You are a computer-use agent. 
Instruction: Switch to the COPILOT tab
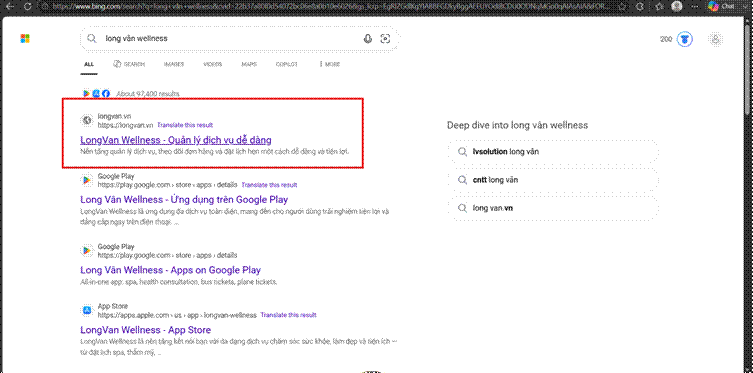287,64
